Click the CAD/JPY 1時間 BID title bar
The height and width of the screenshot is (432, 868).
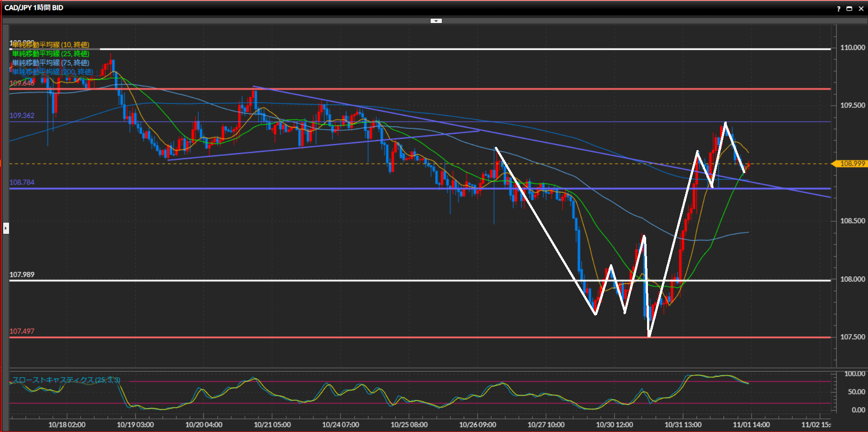[x=34, y=8]
